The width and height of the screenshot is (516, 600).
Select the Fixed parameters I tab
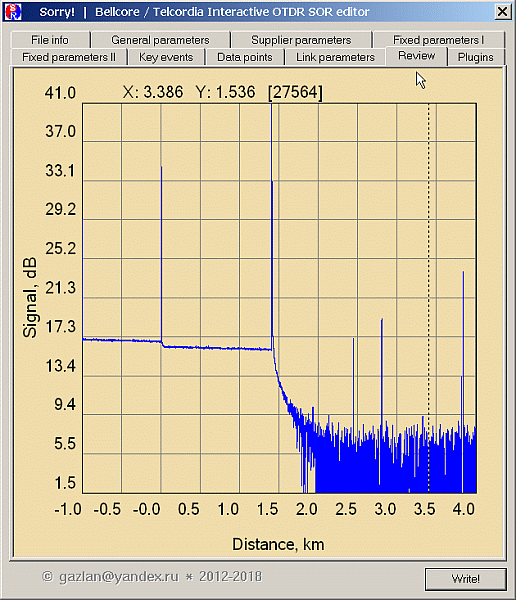439,40
